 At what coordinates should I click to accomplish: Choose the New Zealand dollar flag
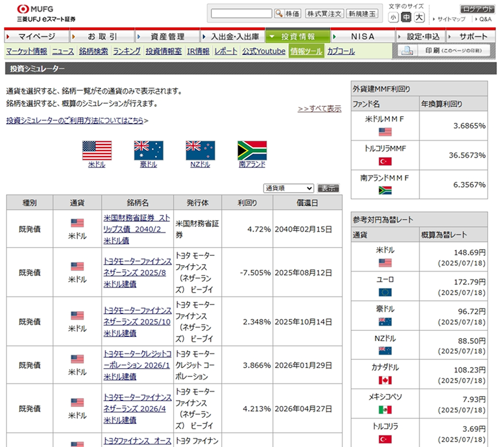[200, 150]
